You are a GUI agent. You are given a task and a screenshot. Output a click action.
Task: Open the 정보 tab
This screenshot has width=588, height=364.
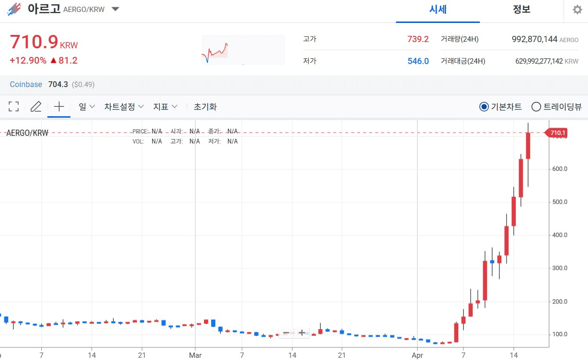coord(521,10)
